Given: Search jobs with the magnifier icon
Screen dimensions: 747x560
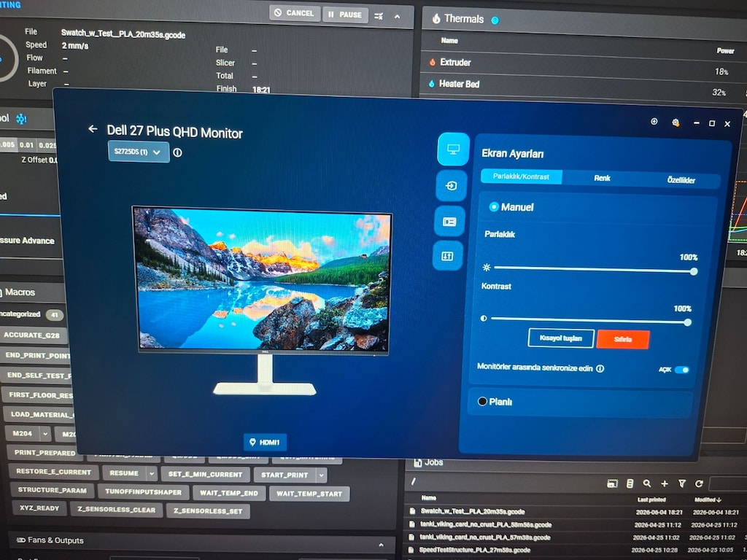Looking at the screenshot, I should pos(646,483).
